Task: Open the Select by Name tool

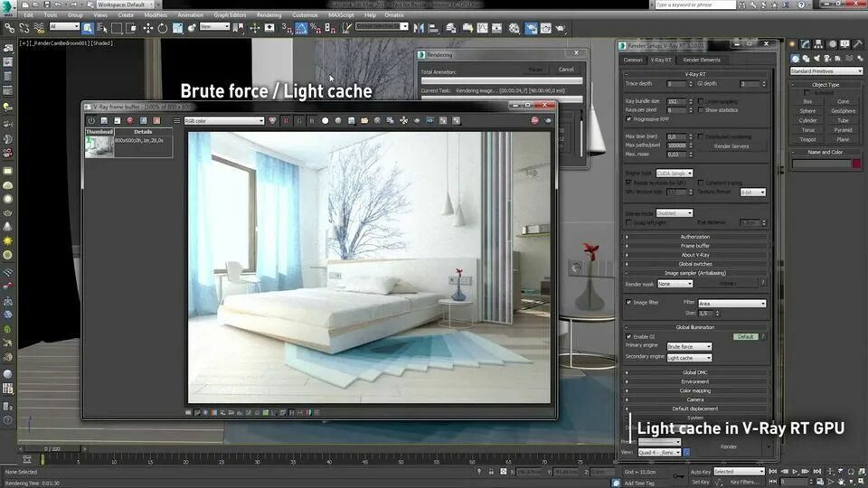Action: (102, 28)
